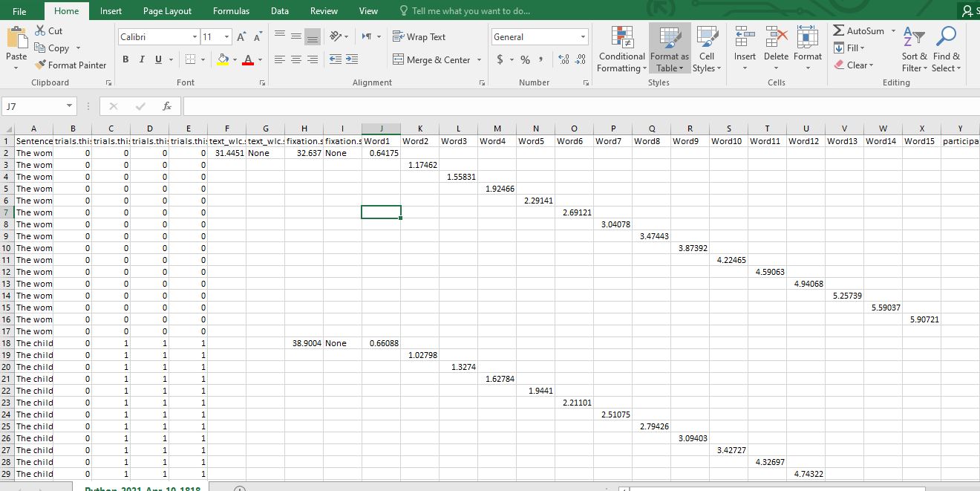This screenshot has height=491, width=980.
Task: Click the Insert Function fx button
Action: pos(167,107)
